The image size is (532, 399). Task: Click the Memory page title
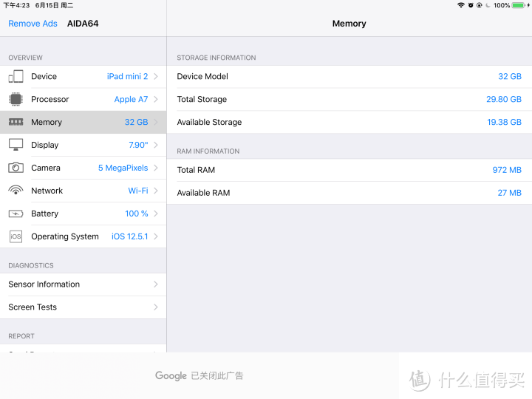(x=349, y=24)
